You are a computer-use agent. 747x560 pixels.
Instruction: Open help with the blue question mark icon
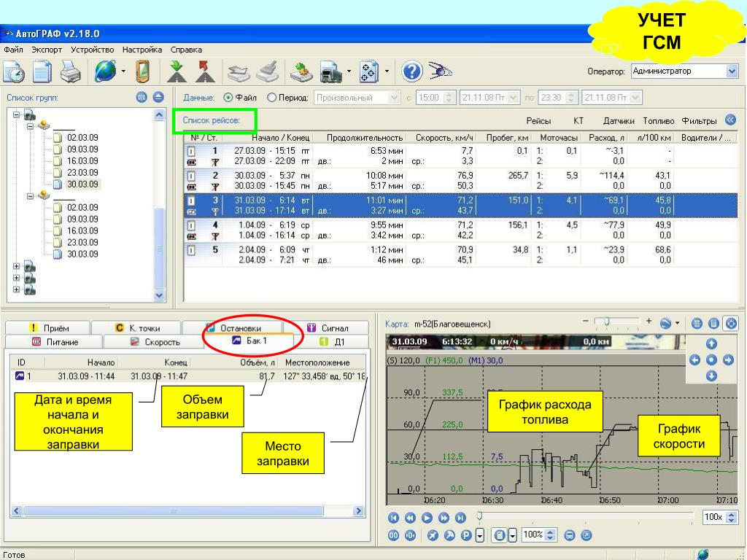pos(412,71)
